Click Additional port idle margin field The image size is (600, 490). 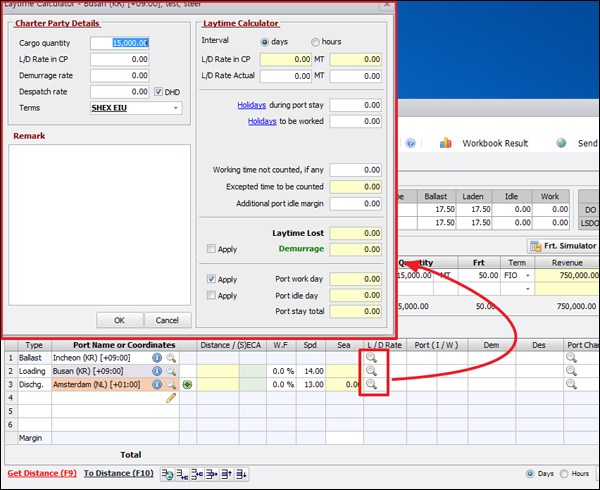356,203
